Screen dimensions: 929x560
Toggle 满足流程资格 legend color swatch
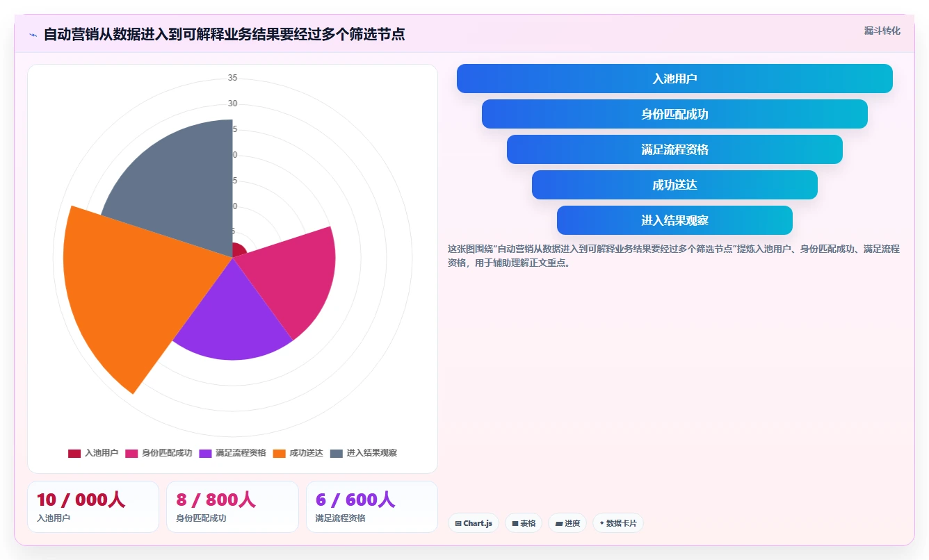pyautogui.click(x=205, y=453)
